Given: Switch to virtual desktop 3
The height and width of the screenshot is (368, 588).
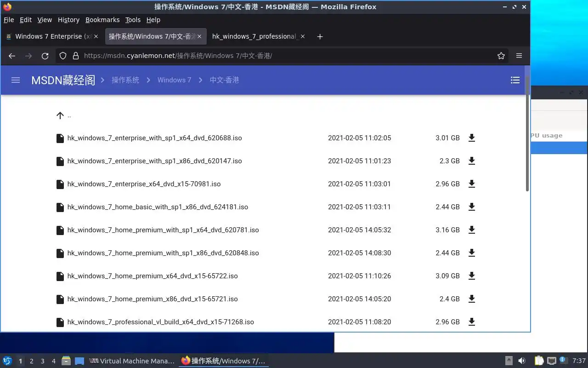Looking at the screenshot, I should [x=42, y=361].
